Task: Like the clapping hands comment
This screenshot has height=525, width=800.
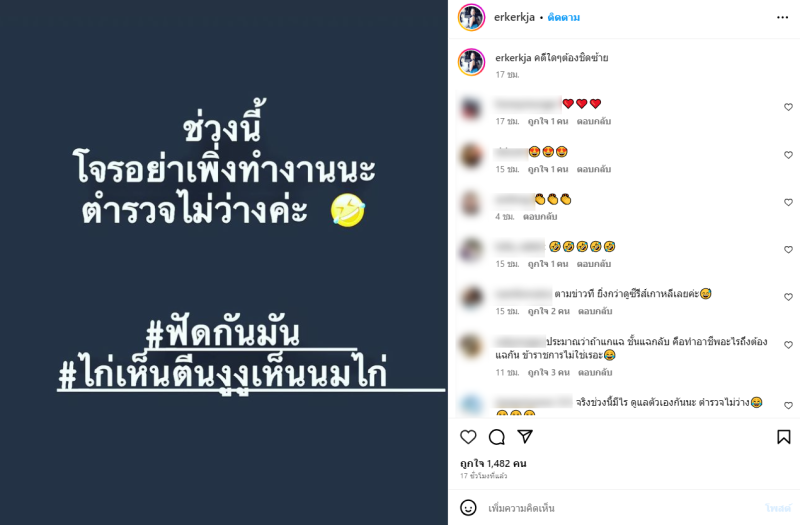Action: 788,202
